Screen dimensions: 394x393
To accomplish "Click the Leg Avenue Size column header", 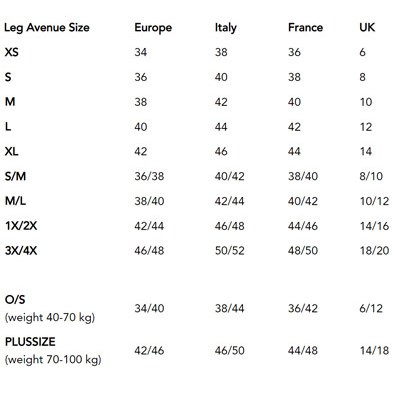I will (x=47, y=28).
